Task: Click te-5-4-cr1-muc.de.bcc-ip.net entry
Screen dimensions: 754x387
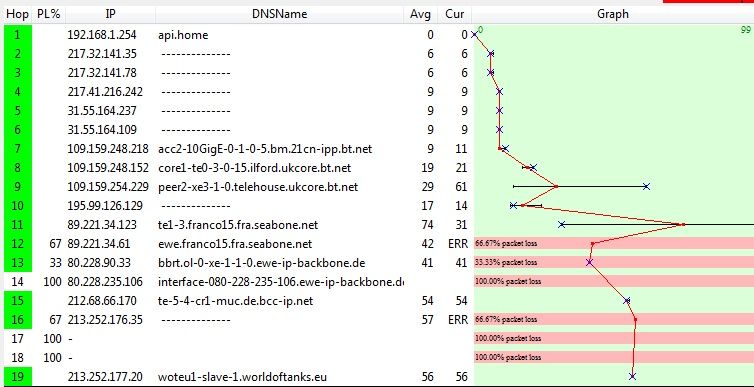Action: (x=235, y=301)
